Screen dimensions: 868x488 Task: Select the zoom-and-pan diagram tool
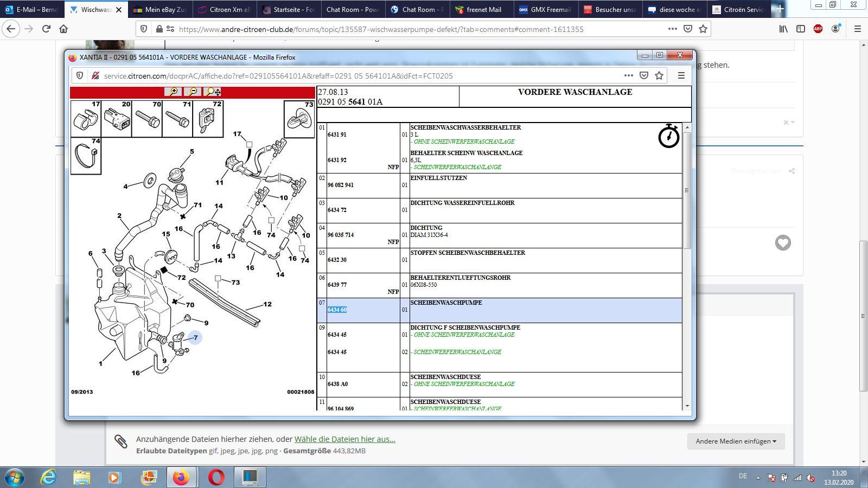212,92
